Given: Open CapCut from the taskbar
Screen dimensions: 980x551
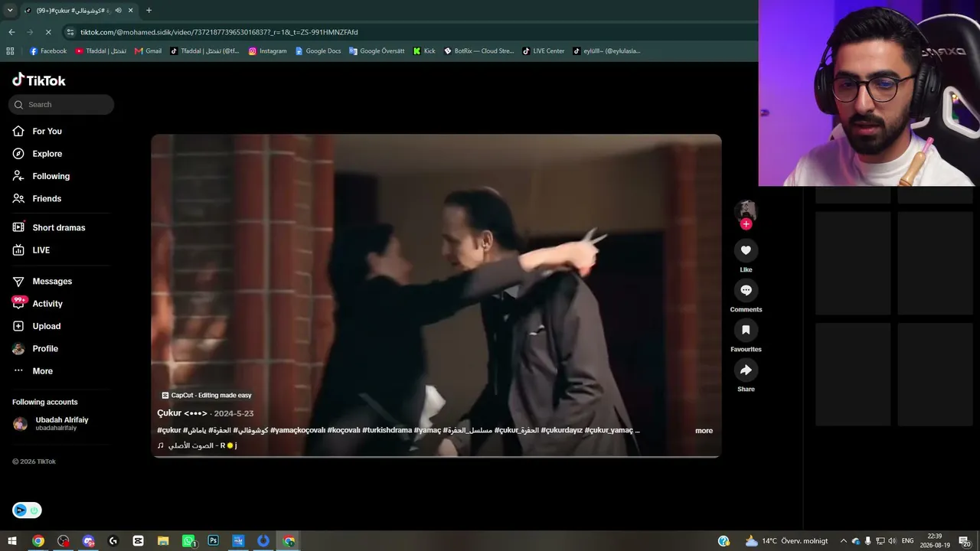Looking at the screenshot, I should tap(138, 541).
